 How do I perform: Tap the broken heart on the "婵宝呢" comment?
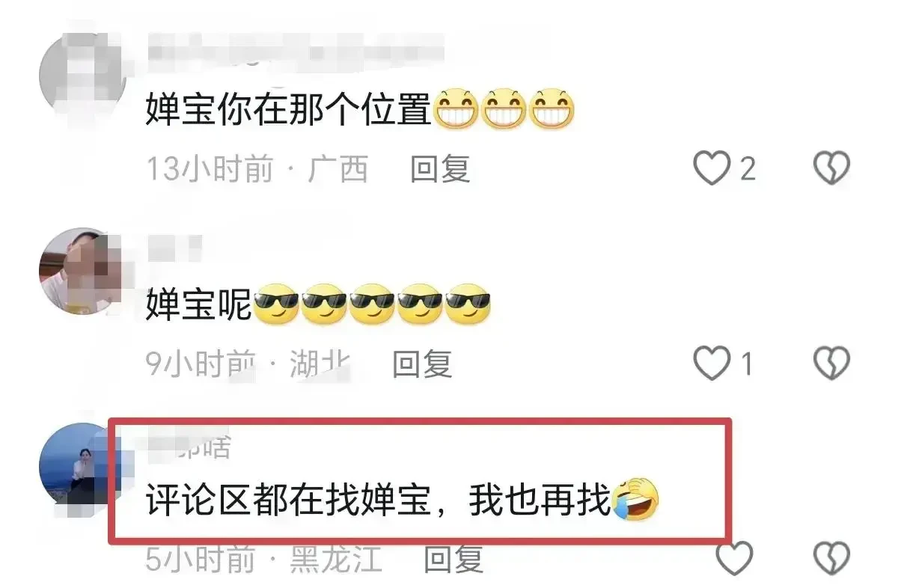point(831,364)
